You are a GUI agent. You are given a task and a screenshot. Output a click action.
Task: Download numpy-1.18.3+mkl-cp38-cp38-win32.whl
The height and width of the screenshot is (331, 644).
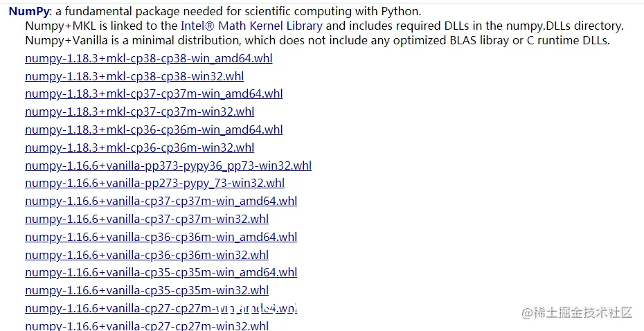134,76
